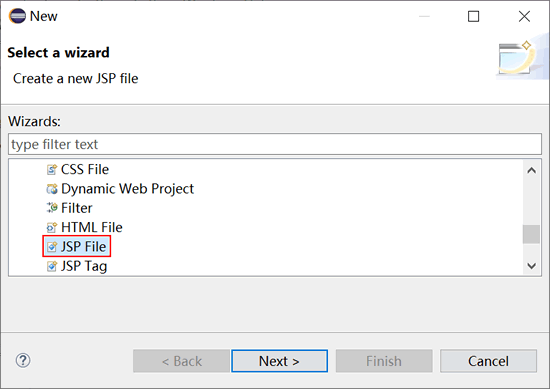Click the Filter wizard icon
This screenshot has width=550, height=389.
(52, 208)
